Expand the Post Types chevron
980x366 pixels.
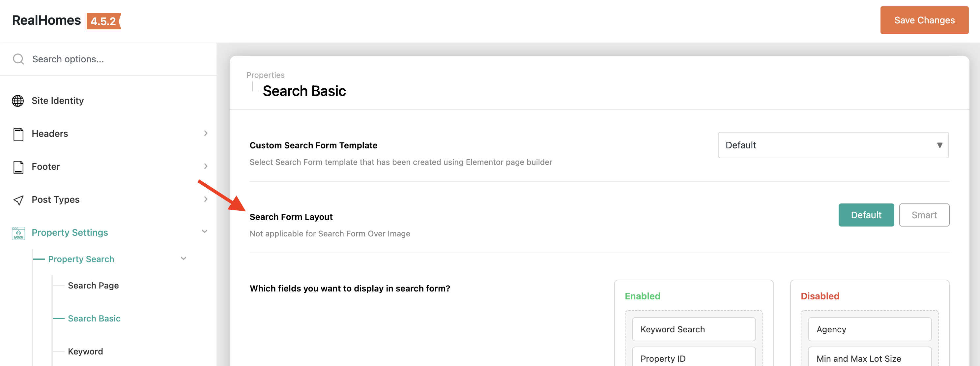point(205,199)
